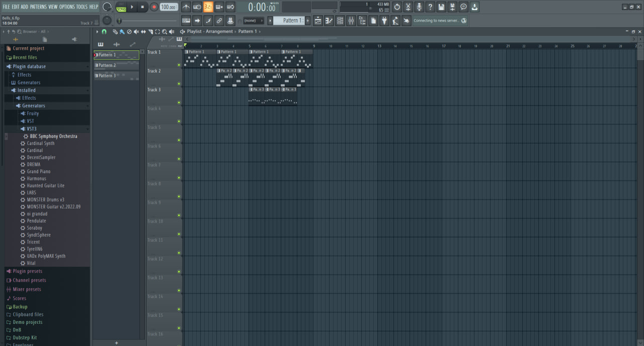Show the plugin picker plug icon
The image size is (644, 346).
(x=384, y=21)
